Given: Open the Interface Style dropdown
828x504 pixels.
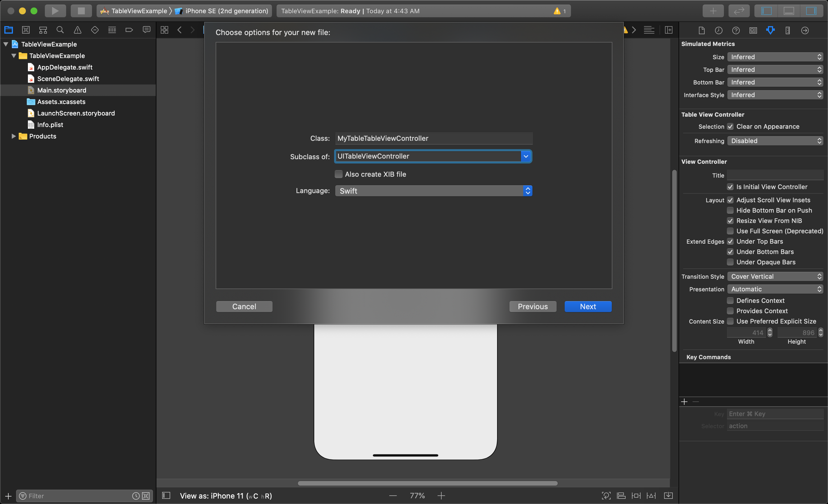Looking at the screenshot, I should (x=775, y=95).
